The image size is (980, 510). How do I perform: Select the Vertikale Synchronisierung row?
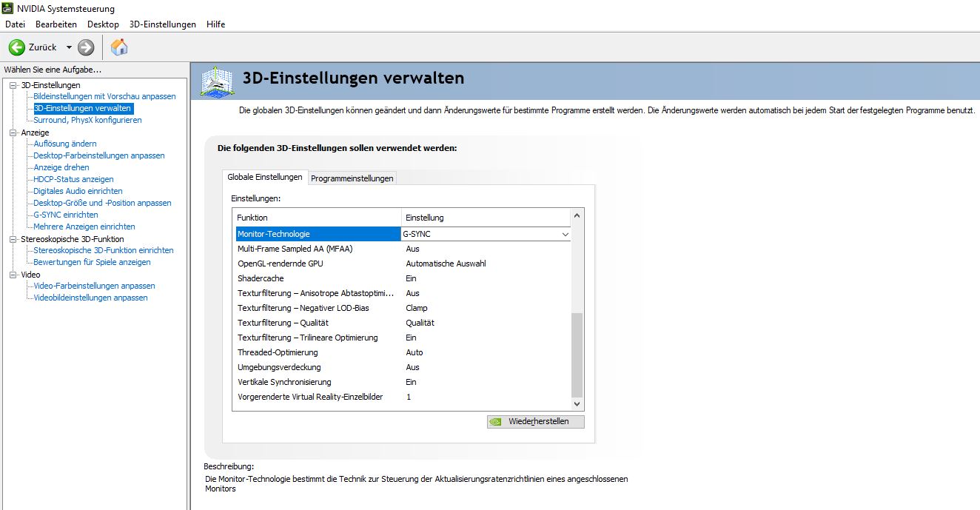[x=402, y=382]
